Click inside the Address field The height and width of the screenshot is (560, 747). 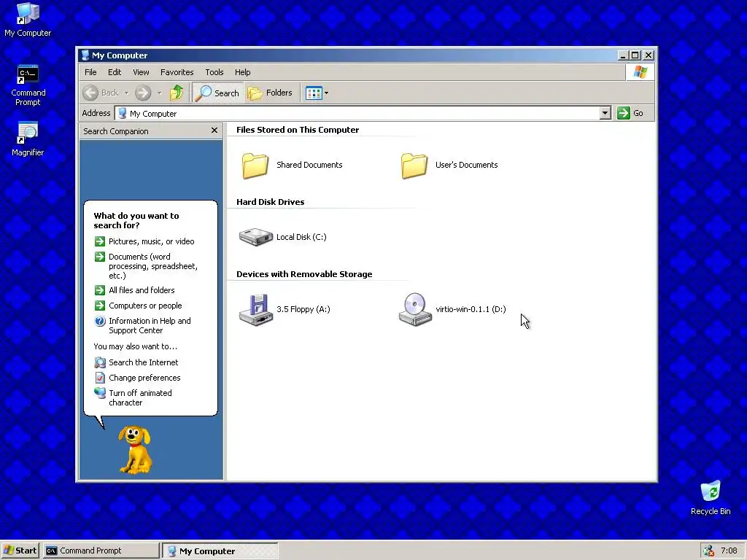tap(357, 113)
